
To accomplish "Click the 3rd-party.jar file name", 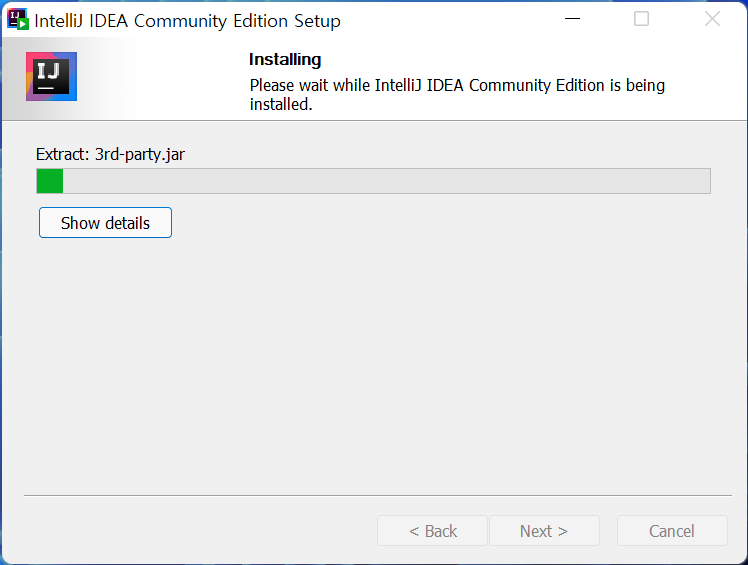I will coord(140,154).
